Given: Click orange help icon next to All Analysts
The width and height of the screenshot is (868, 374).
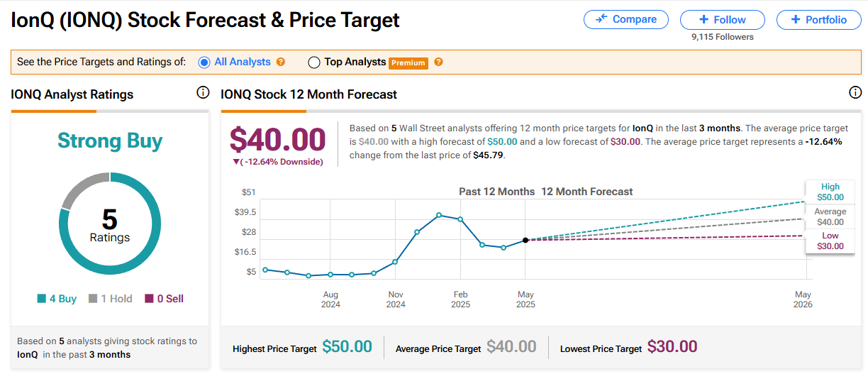Looking at the screenshot, I should click(x=281, y=62).
